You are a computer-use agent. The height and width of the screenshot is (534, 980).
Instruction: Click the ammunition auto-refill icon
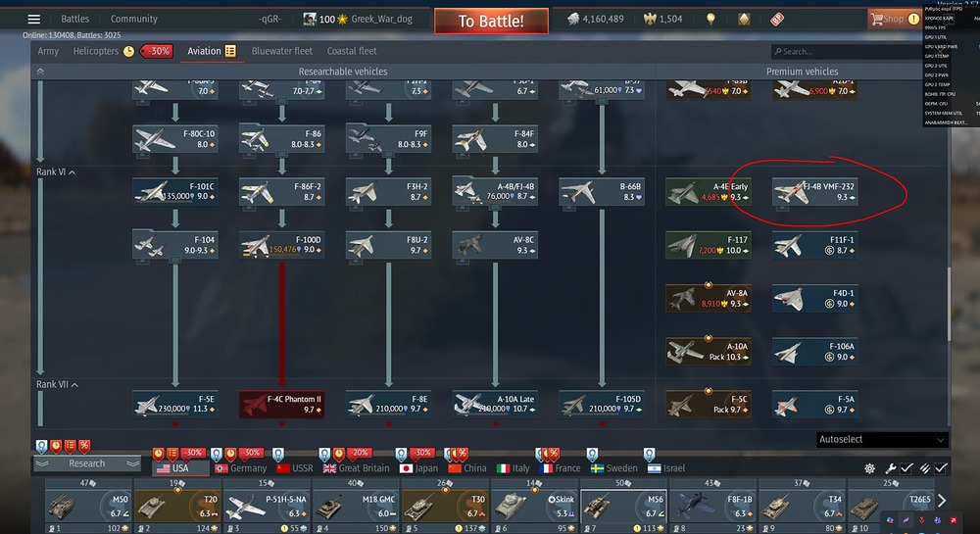925,468
